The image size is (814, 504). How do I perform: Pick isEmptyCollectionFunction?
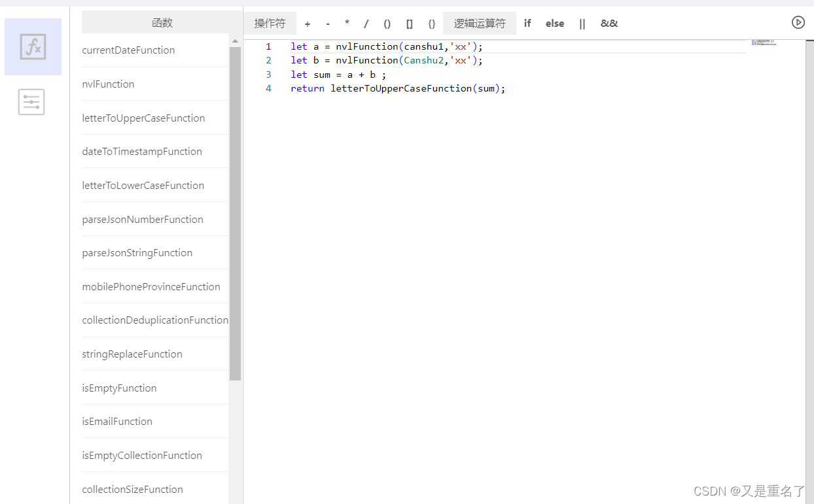pos(154,456)
